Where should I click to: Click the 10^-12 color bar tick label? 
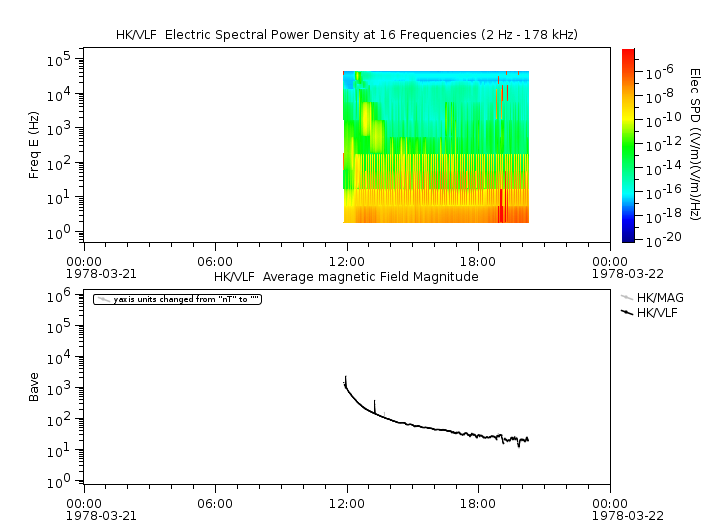[661, 145]
